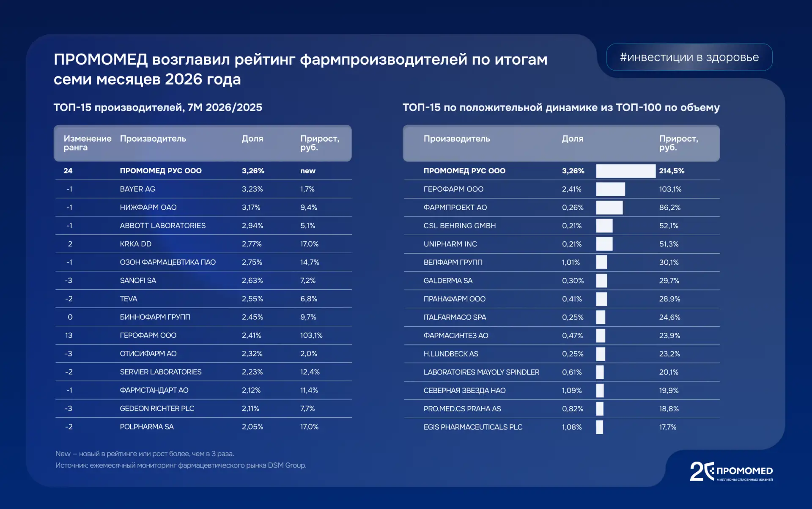Click the 'new' growth value for ПРОМОМЕД
This screenshot has height=509, width=812.
point(308,171)
